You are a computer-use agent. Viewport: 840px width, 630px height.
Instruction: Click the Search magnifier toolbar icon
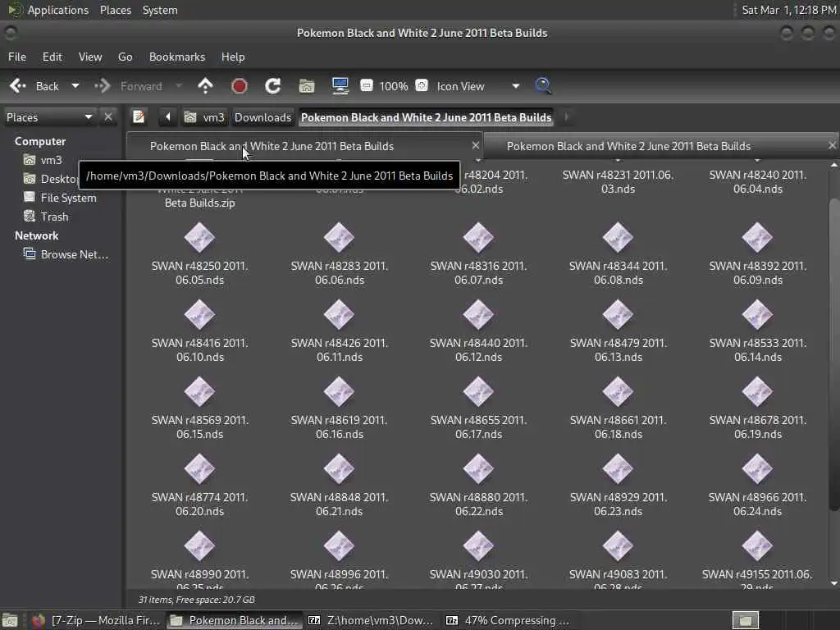click(x=543, y=85)
